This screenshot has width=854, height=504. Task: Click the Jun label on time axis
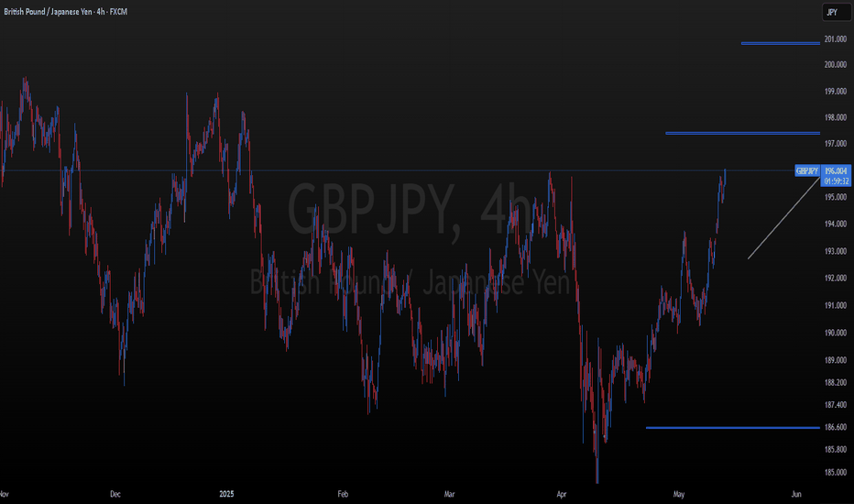pos(796,494)
